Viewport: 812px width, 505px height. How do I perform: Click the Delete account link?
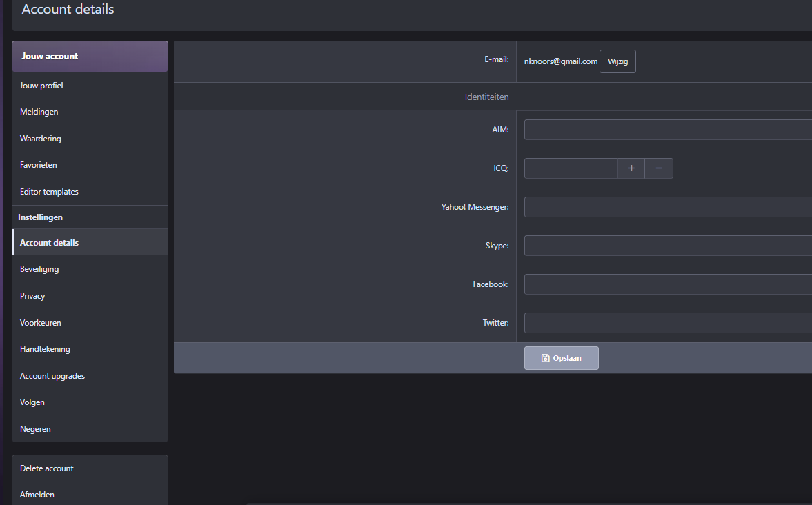(47, 468)
